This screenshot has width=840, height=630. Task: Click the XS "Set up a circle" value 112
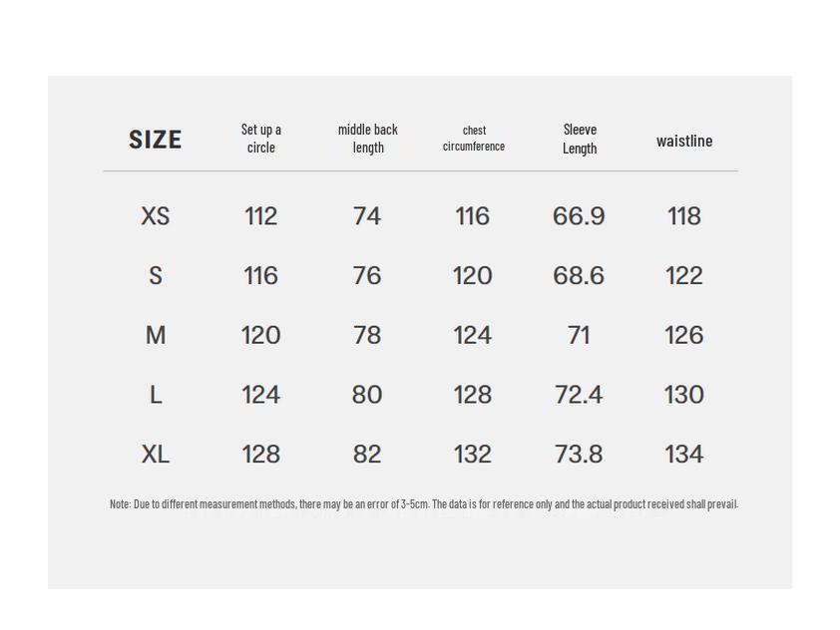pyautogui.click(x=261, y=216)
